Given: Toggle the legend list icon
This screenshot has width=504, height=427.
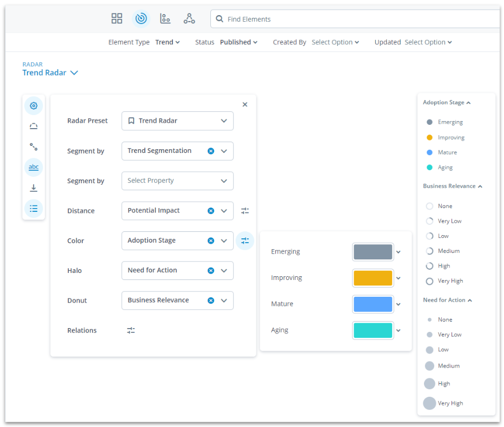Looking at the screenshot, I should pos(34,209).
